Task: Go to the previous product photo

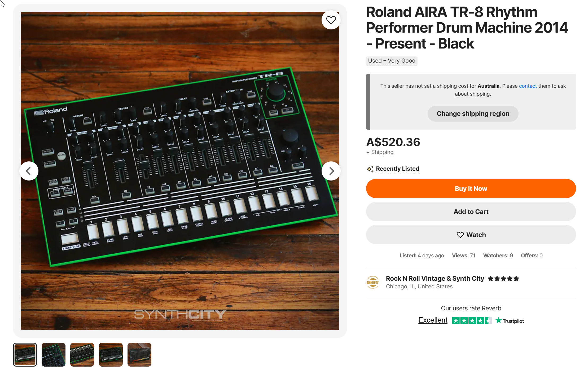Action: [x=29, y=171]
